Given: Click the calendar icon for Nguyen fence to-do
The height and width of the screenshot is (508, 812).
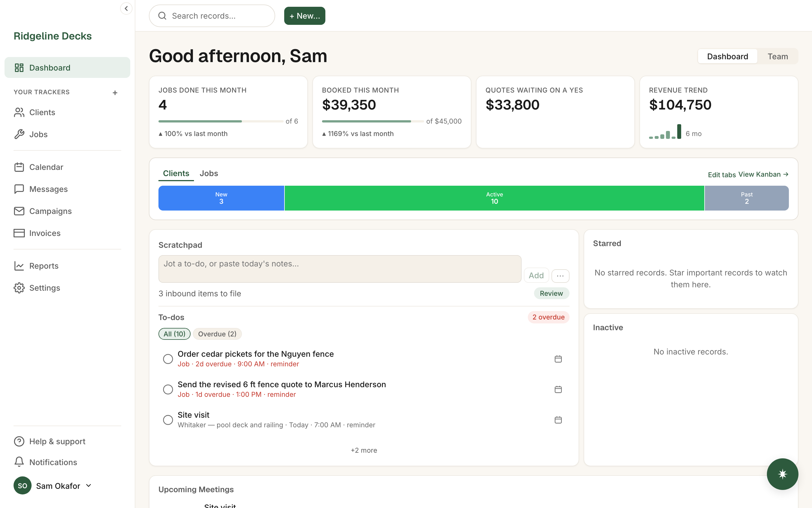Looking at the screenshot, I should tap(558, 359).
